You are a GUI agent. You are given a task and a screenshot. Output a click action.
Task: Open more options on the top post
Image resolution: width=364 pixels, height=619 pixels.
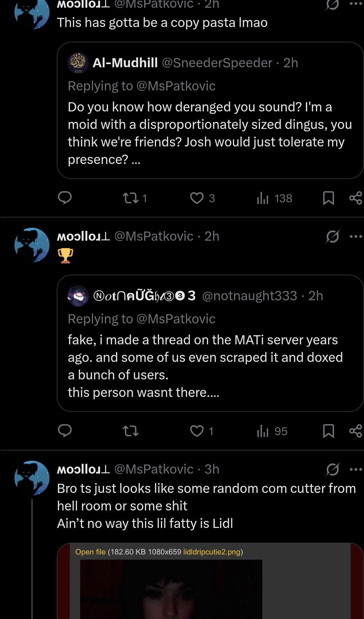356,4
